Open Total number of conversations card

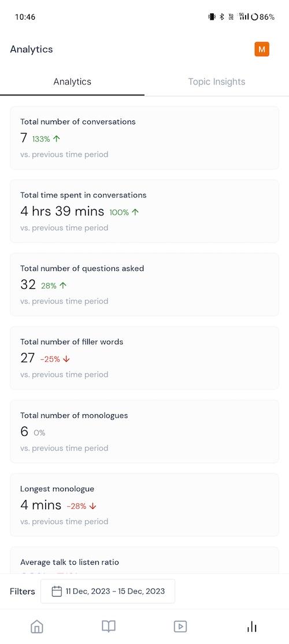click(x=144, y=138)
